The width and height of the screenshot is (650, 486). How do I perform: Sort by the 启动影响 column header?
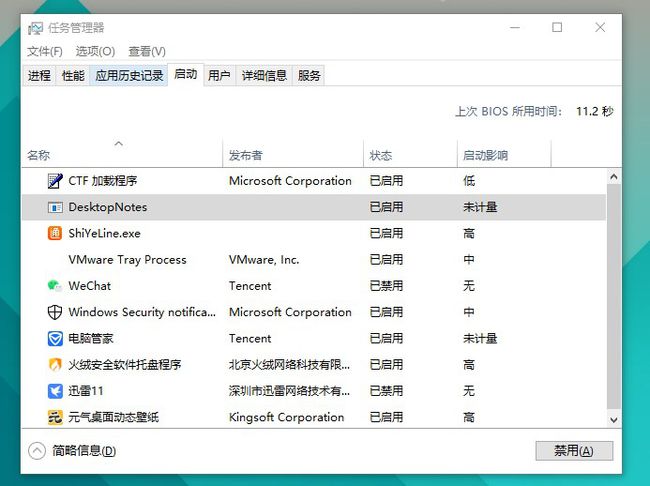click(504, 154)
